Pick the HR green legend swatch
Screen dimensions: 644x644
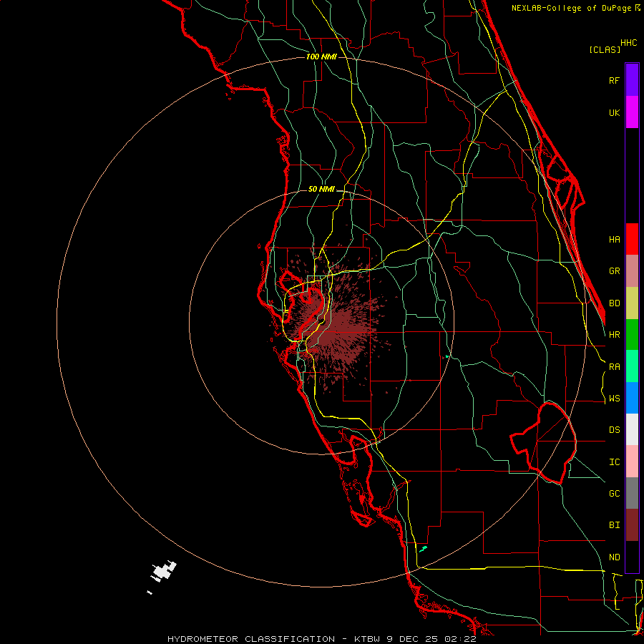click(632, 335)
